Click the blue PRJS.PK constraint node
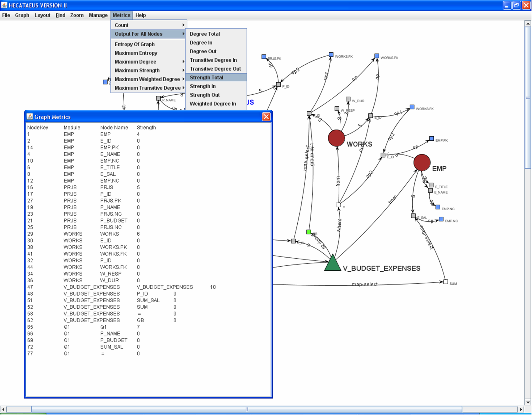Image resolution: width=532 pixels, height=415 pixels. coord(264,57)
